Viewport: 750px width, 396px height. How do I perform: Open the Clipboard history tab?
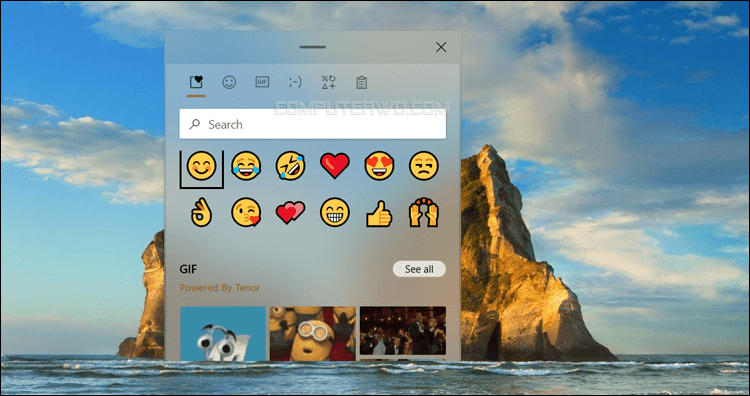point(362,82)
